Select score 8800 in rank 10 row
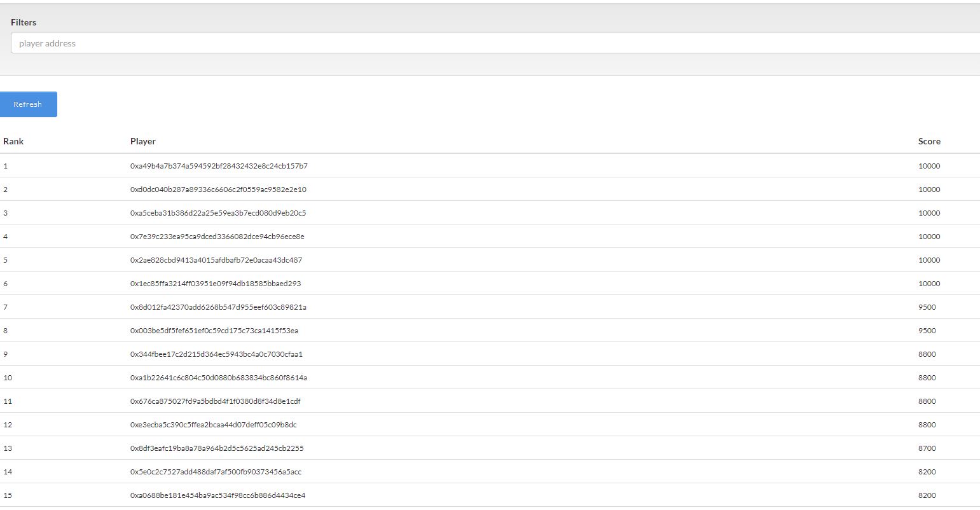980x510 pixels. 927,378
